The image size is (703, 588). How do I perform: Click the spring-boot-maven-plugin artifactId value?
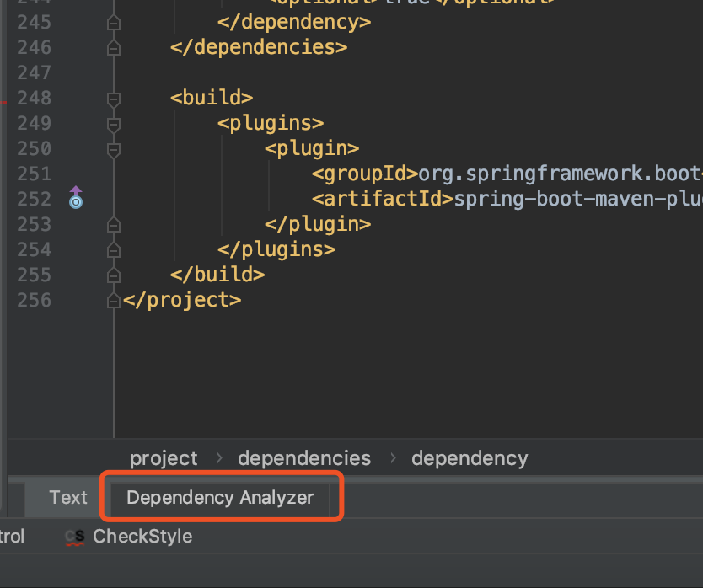pyautogui.click(x=578, y=199)
